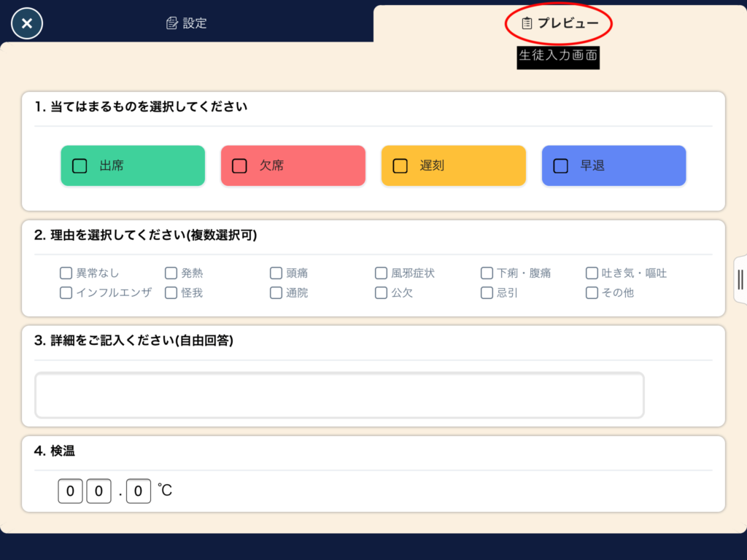Viewport: 747px width, 560px height.
Task: Select the tens digit of the temperature
Action: (70, 491)
